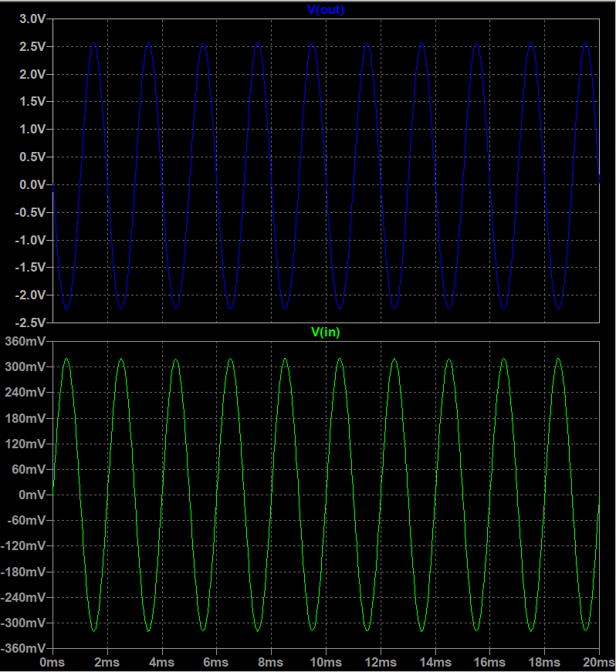The image size is (616, 672).
Task: Select the 6ms time axis label
Action: click(x=216, y=663)
